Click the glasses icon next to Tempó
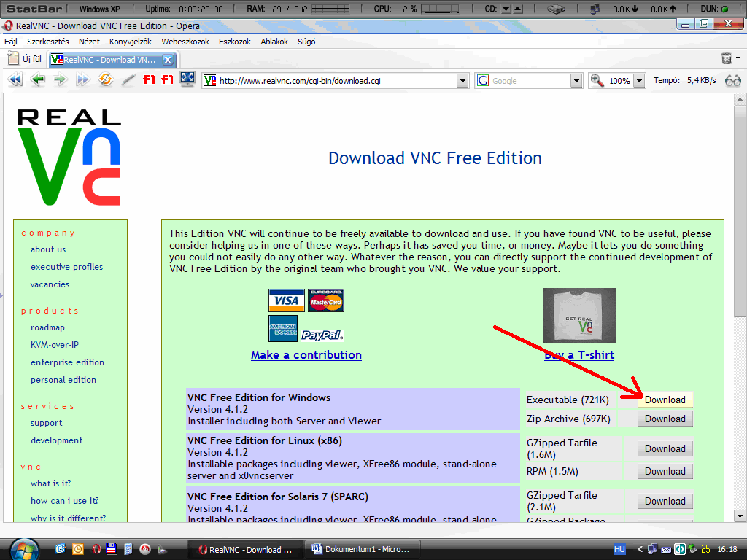The image size is (747, 560). (x=732, y=80)
